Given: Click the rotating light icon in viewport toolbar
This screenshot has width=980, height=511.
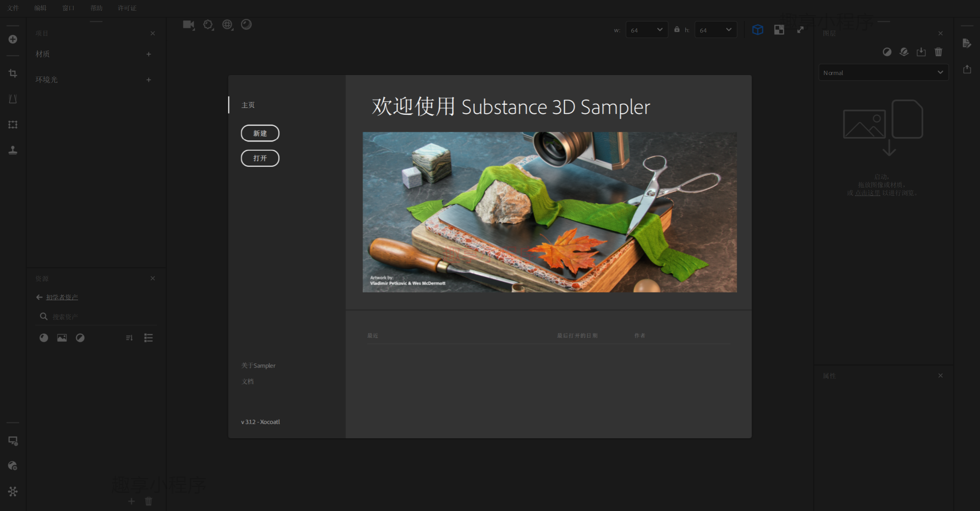Looking at the screenshot, I should [x=208, y=25].
